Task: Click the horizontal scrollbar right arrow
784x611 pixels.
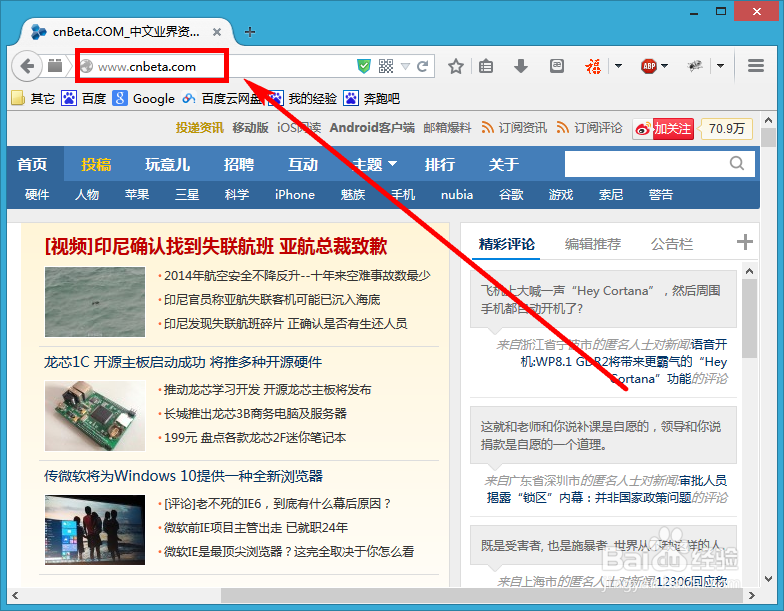Action: tap(752, 596)
